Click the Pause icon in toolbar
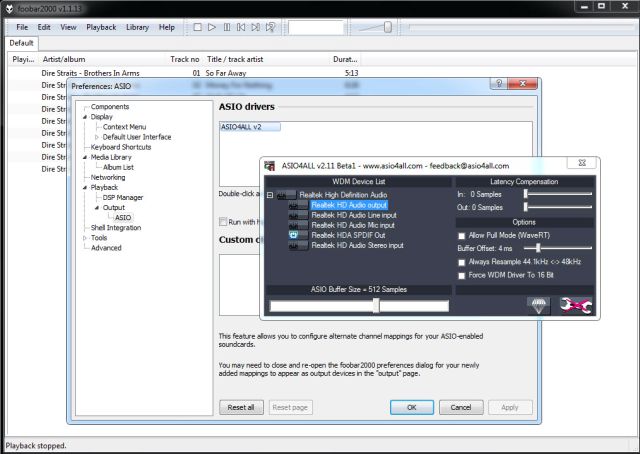 point(227,27)
